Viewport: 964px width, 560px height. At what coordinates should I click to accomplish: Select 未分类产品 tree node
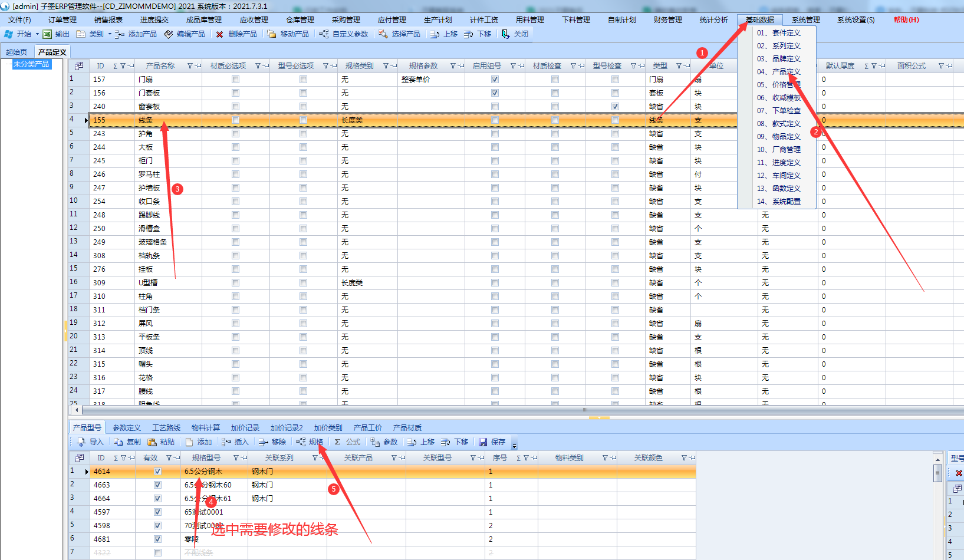(x=31, y=64)
